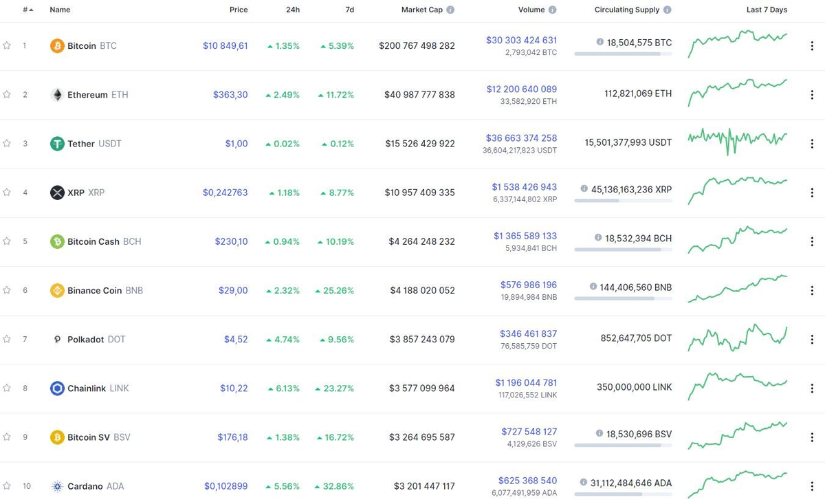Screen dimensions: 825x504
Task: Open the more options menu for Polkadot
Action: 812,340
